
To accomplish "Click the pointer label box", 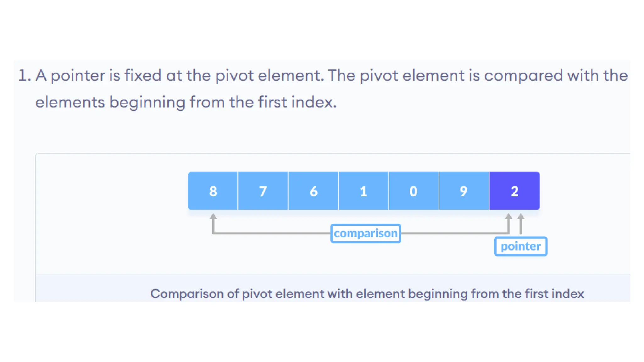I will pyautogui.click(x=521, y=246).
